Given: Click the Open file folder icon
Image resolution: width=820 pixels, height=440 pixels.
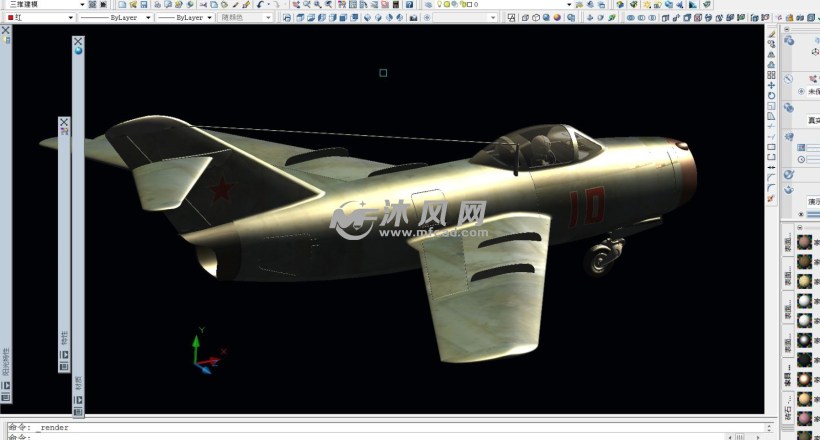Looking at the screenshot, I should 133,5.
